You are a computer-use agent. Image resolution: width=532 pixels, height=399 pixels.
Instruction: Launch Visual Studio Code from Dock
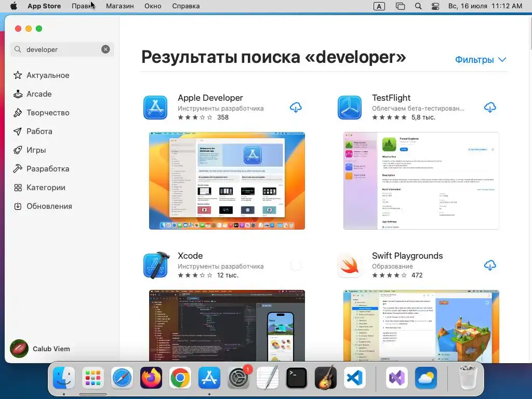click(354, 378)
